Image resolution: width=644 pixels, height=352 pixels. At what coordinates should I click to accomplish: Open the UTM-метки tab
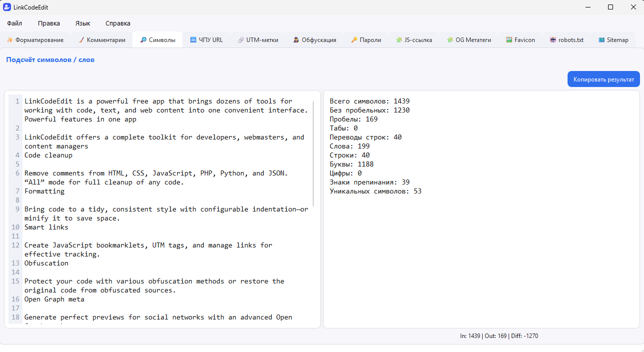click(258, 40)
